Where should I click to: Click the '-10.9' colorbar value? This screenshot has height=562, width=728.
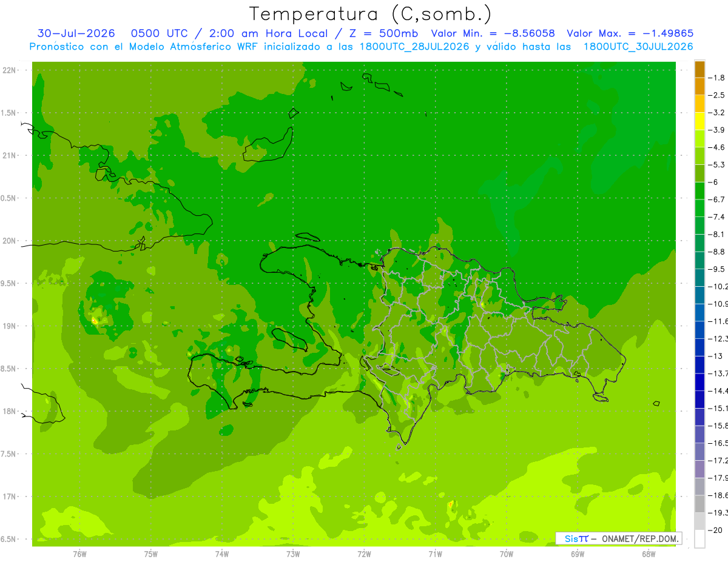coord(718,304)
